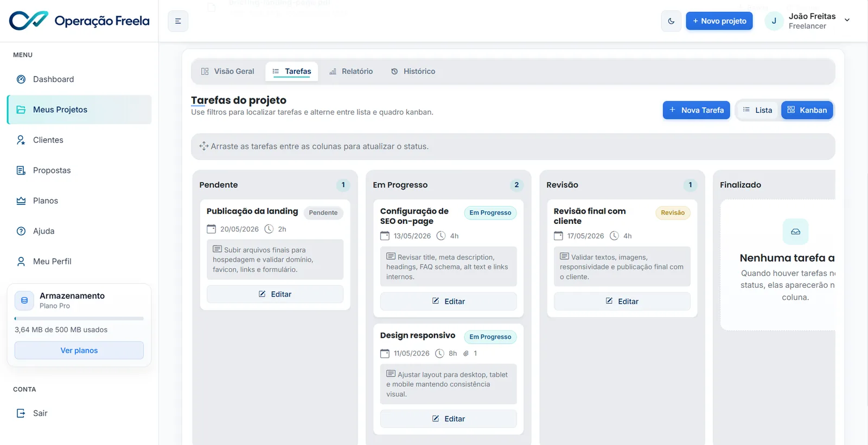Click the Nova Tarefa button
This screenshot has height=445, width=868.
[697, 110]
